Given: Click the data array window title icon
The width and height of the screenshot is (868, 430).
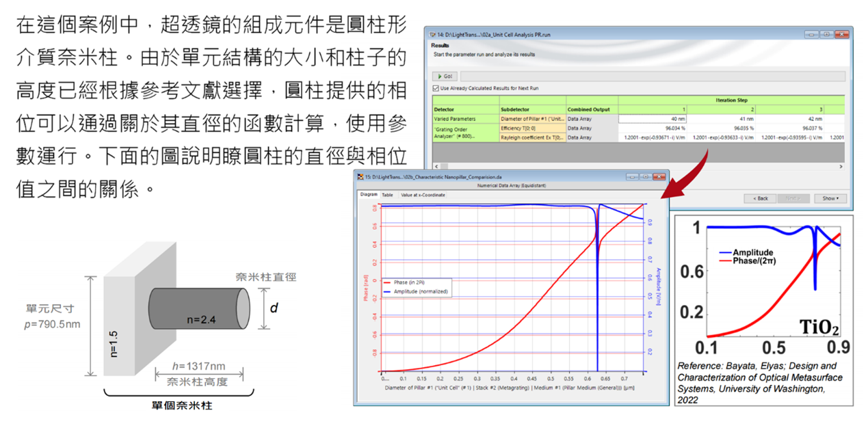Looking at the screenshot, I should click(x=359, y=176).
